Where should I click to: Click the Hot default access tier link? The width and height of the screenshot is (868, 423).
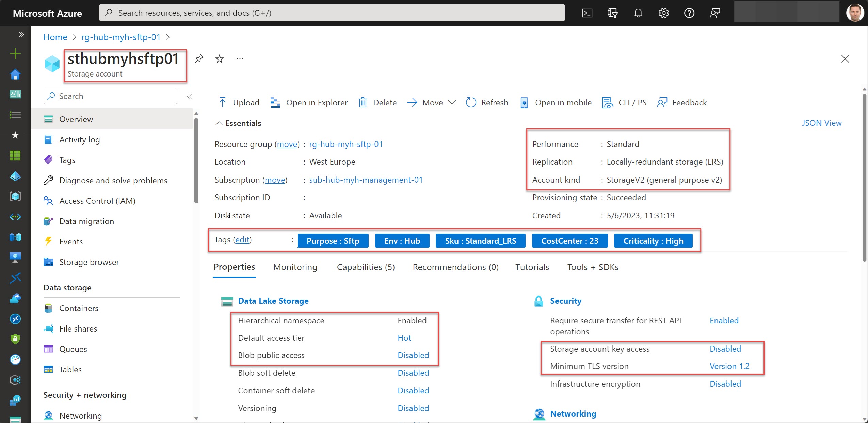pyautogui.click(x=404, y=338)
